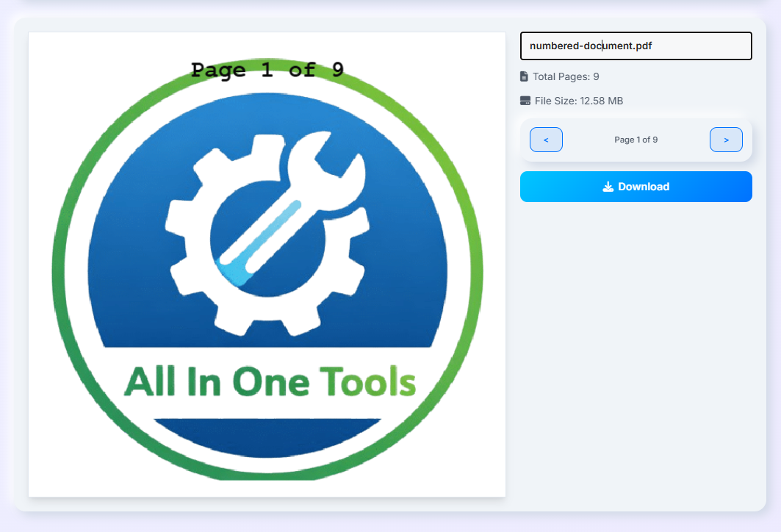This screenshot has width=781, height=532.
Task: Click the 'Page 1 of 9' stamp in preview
Action: 267,70
